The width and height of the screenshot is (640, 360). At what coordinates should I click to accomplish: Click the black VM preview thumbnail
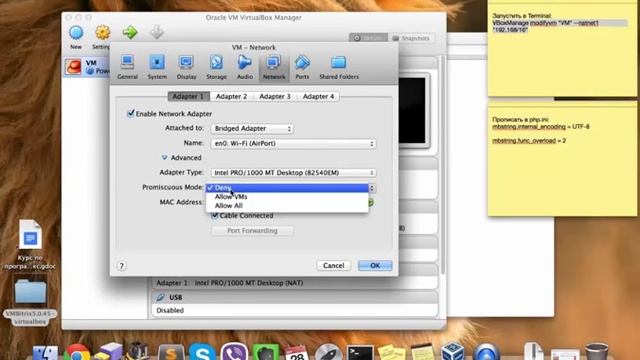pos(412,110)
